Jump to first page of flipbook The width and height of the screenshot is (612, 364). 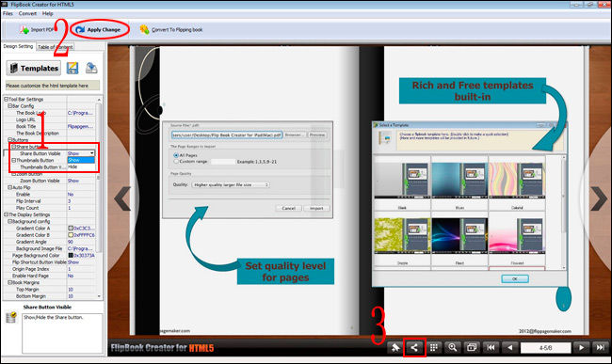pyautogui.click(x=491, y=348)
